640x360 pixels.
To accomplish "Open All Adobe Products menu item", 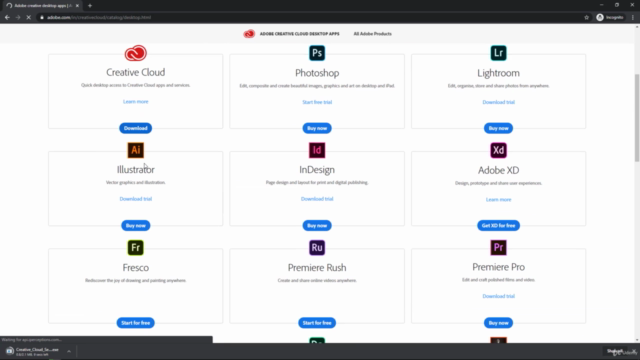I will 372,34.
